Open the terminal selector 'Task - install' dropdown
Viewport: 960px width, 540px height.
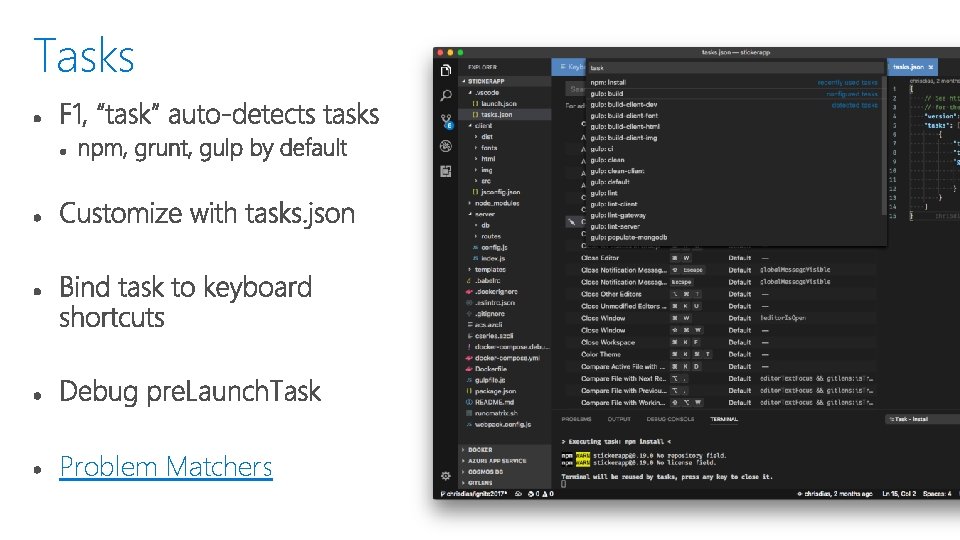point(922,419)
